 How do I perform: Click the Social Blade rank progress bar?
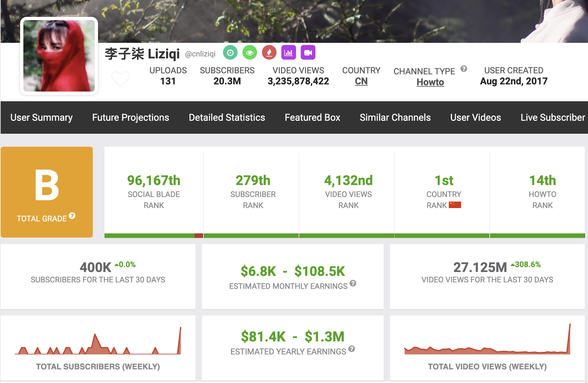point(154,236)
